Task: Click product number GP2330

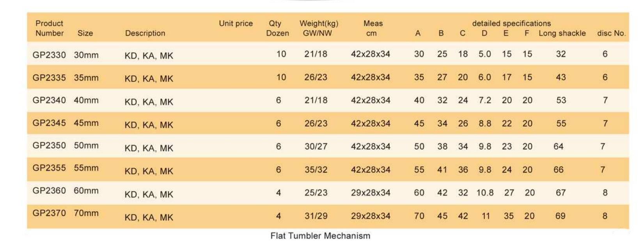Action: [x=49, y=55]
